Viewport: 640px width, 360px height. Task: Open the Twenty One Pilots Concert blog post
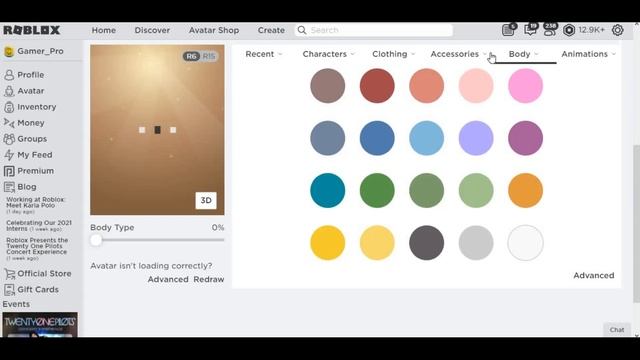[37, 249]
